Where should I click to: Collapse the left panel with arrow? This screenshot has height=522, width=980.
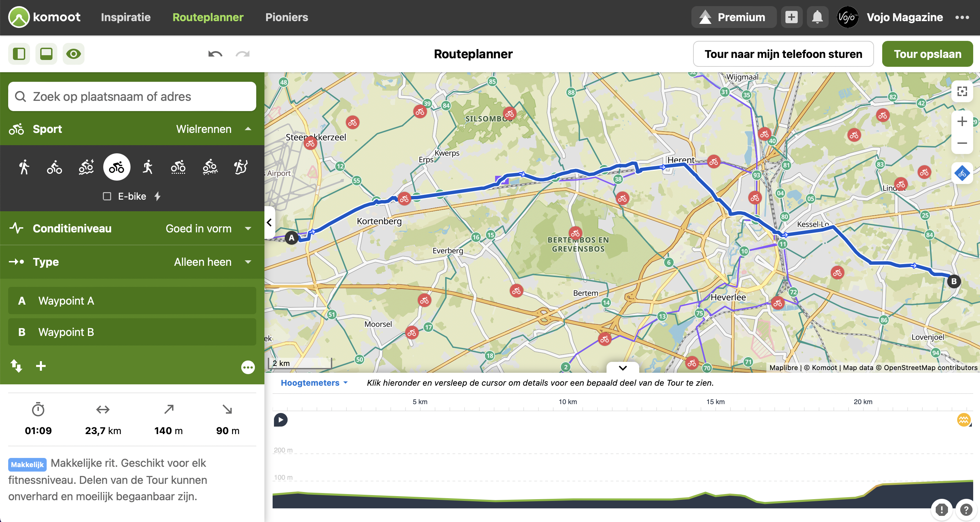[269, 222]
